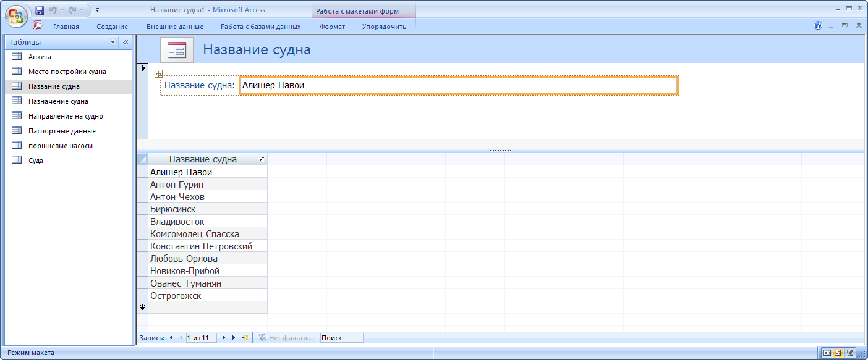The width and height of the screenshot is (868, 360).
Task: Go to previous record
Action: point(181,338)
